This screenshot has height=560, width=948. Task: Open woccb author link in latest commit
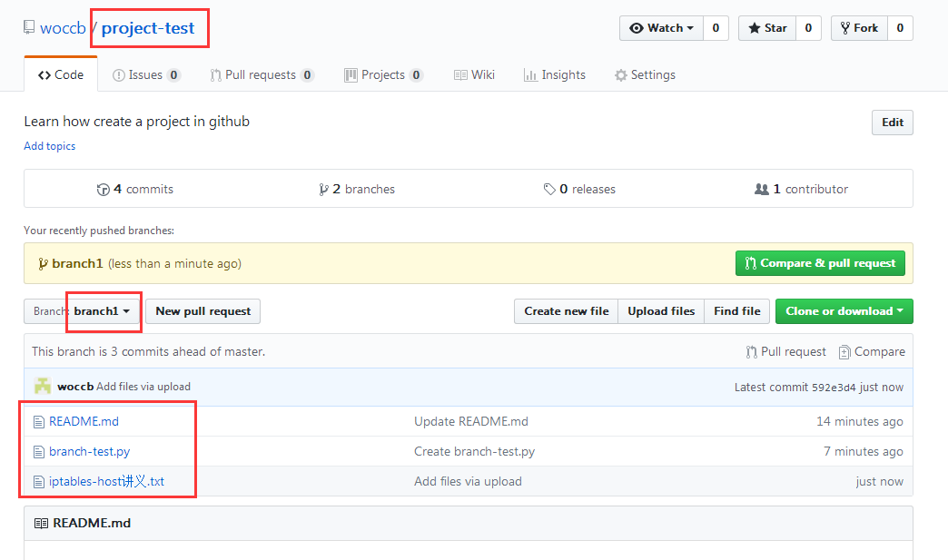click(75, 387)
